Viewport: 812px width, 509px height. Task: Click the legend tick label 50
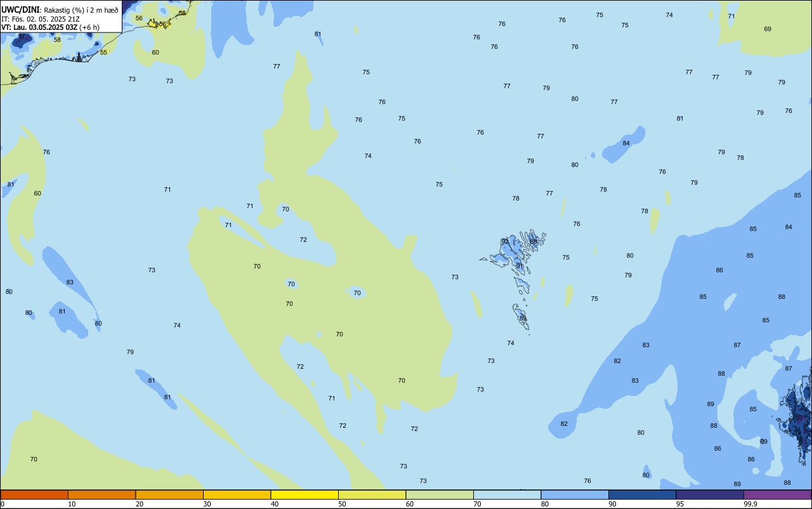coord(342,504)
